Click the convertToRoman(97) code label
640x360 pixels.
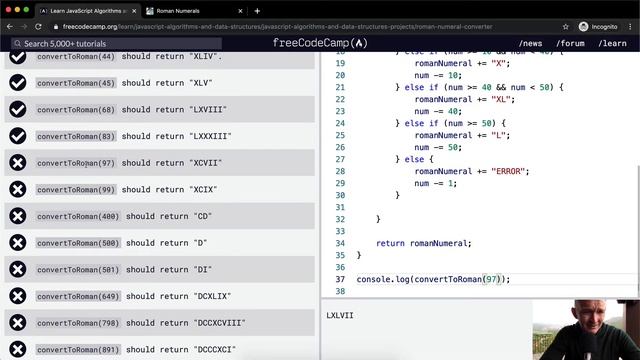[x=76, y=163]
